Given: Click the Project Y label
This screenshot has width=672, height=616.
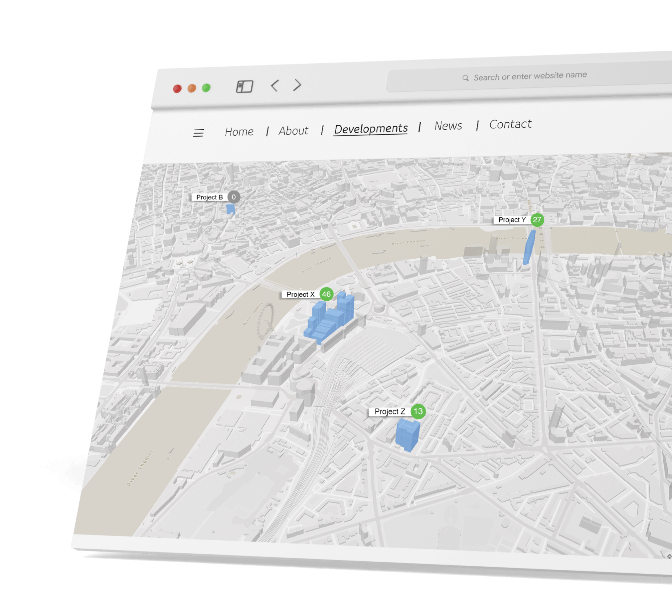Looking at the screenshot, I should point(512,220).
